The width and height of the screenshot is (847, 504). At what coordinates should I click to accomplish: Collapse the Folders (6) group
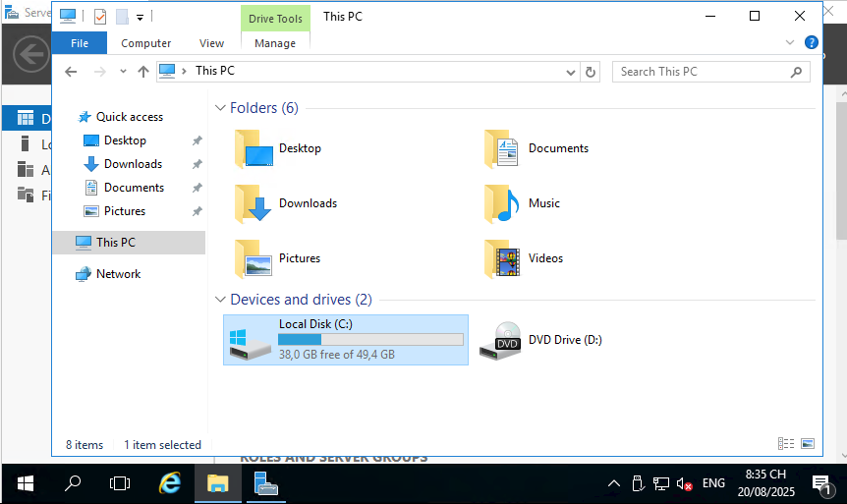(221, 108)
